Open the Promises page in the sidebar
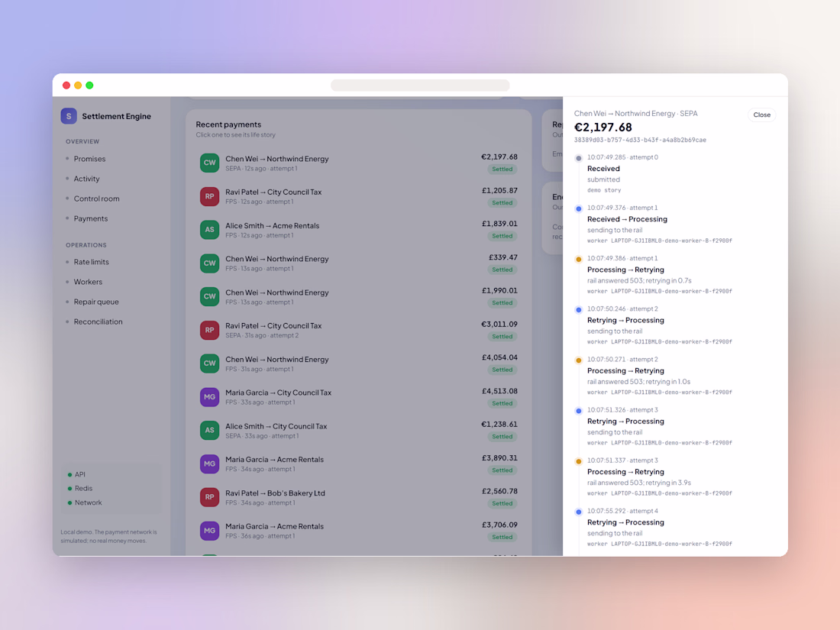 click(x=89, y=159)
